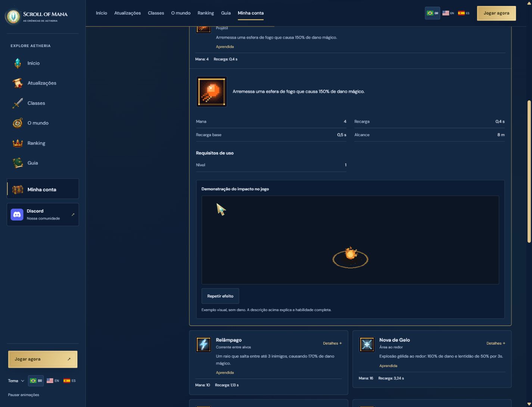The height and width of the screenshot is (407, 532).
Task: Click the Alcance value 8 m
Action: point(501,135)
